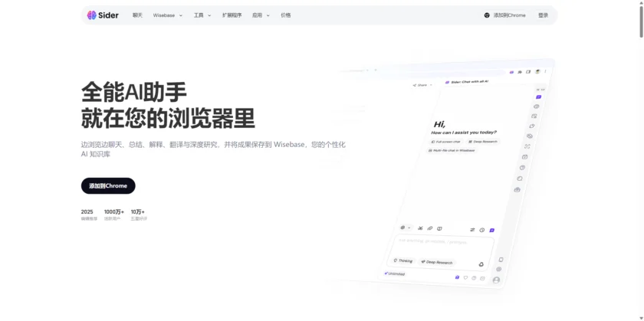
Task: Open chat history with the clock icon
Action: tap(481, 231)
